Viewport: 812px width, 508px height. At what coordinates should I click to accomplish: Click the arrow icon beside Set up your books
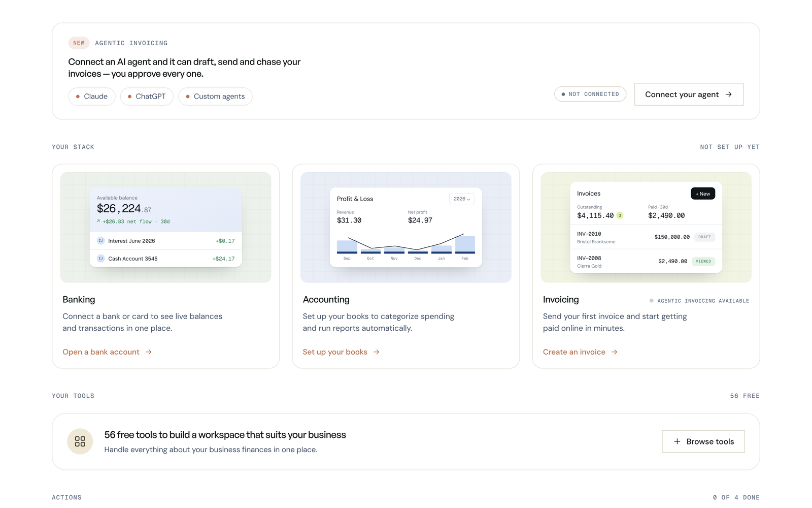pos(377,352)
